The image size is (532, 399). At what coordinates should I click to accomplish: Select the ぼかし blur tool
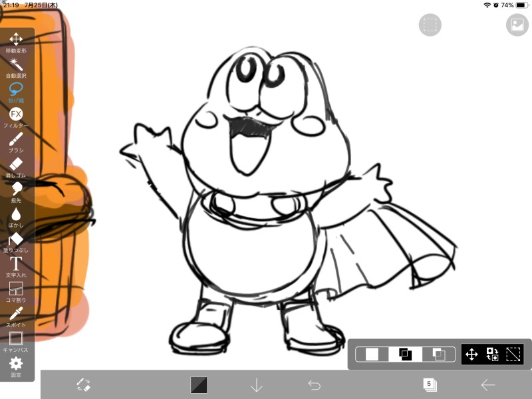click(16, 217)
